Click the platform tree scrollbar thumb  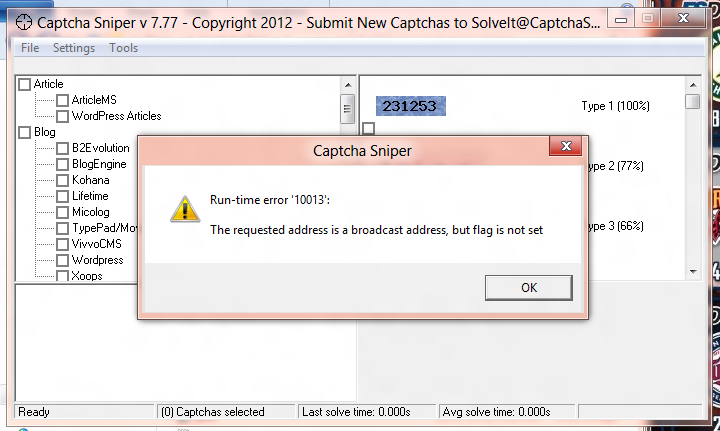[348, 109]
